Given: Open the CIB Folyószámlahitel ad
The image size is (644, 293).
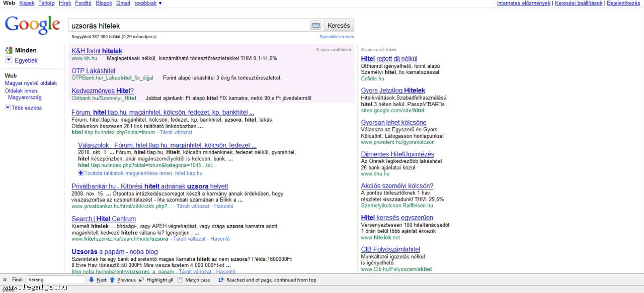Looking at the screenshot, I should [x=390, y=250].
